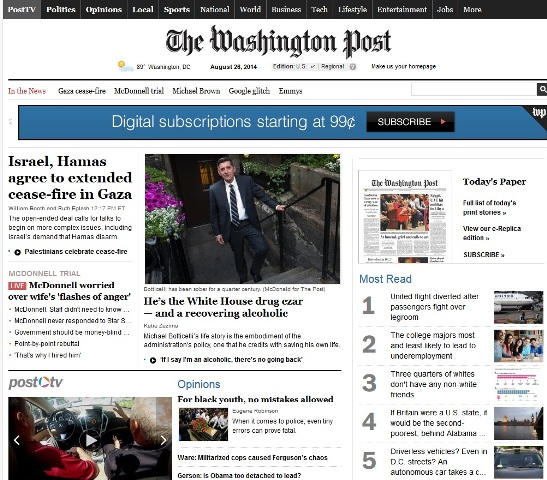Click Make us your homepage link
This screenshot has height=480, width=547.
(x=404, y=66)
